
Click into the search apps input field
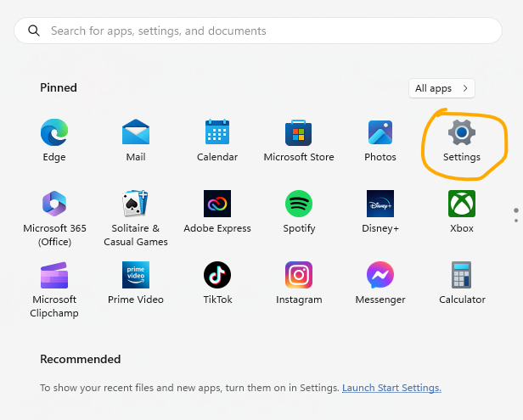coord(258,31)
